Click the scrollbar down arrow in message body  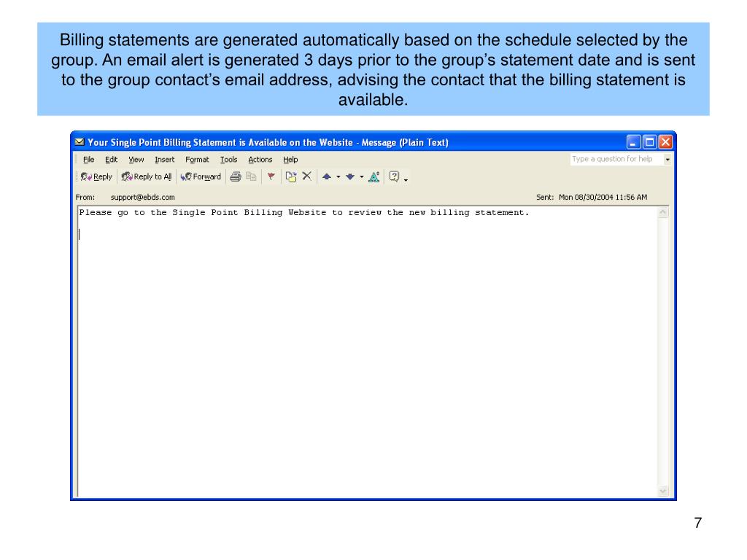click(662, 491)
